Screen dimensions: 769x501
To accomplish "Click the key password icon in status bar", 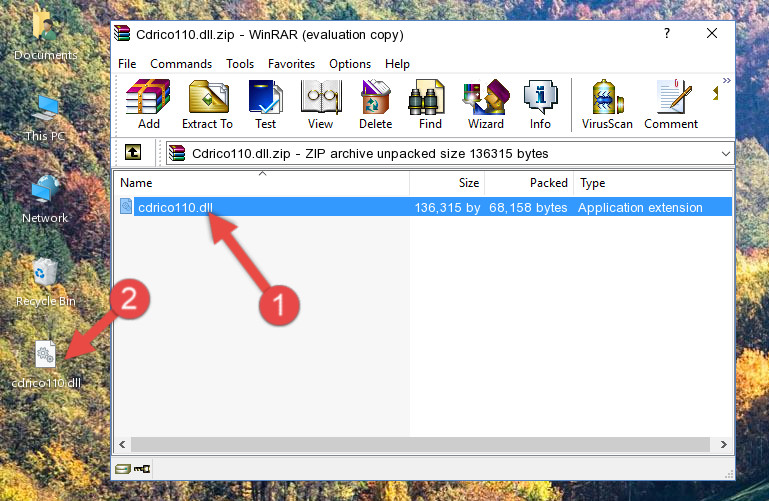I will (142, 469).
